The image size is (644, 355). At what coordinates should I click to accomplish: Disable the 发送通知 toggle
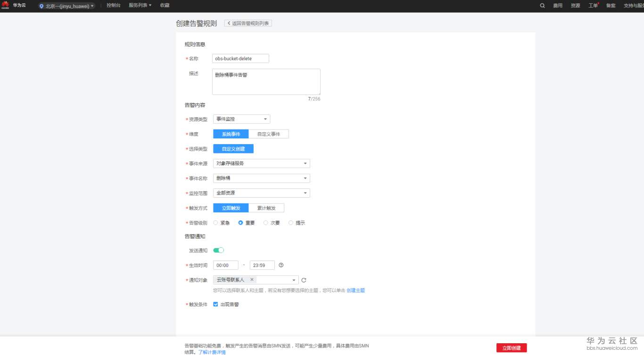point(218,250)
